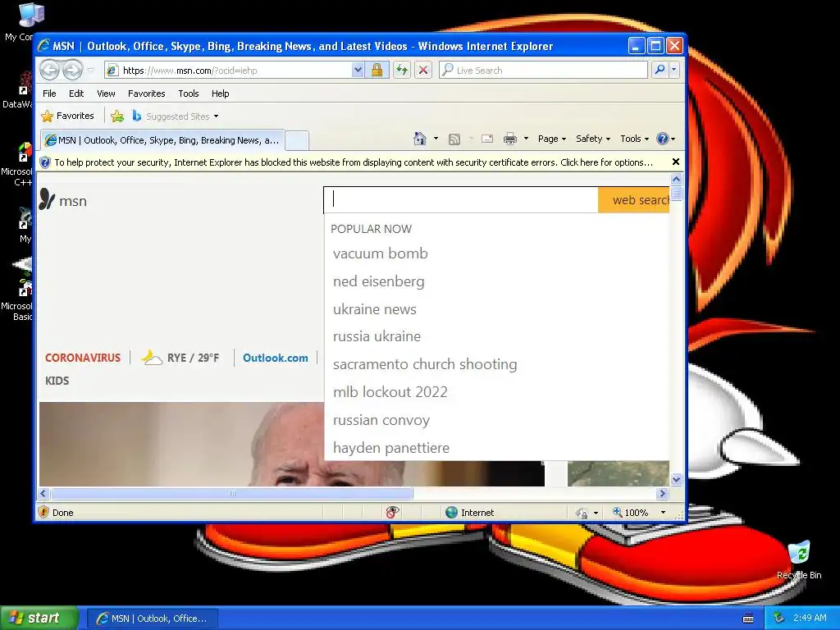Click the RSS Feeds icon

(454, 139)
